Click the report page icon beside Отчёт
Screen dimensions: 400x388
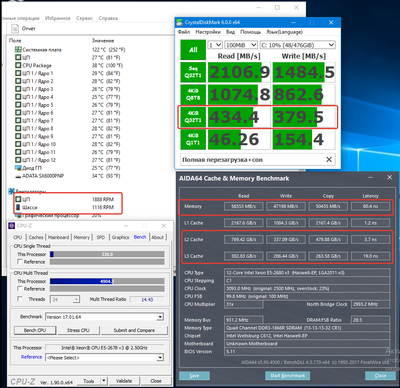tap(15, 29)
